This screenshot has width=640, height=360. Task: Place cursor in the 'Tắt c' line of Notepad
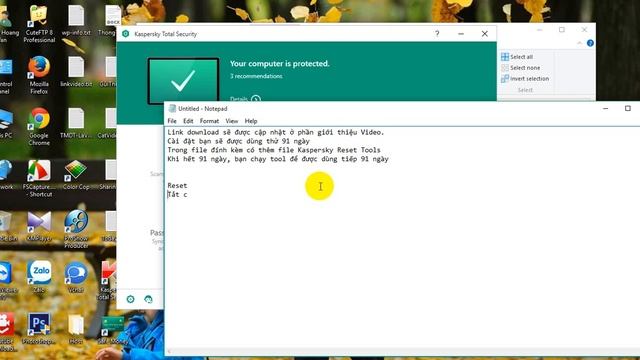pos(177,194)
